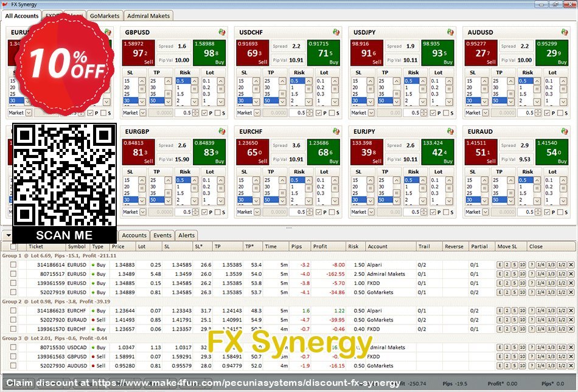The height and width of the screenshot is (392, 578).
Task: Open the Alerts tab
Action: pos(187,235)
